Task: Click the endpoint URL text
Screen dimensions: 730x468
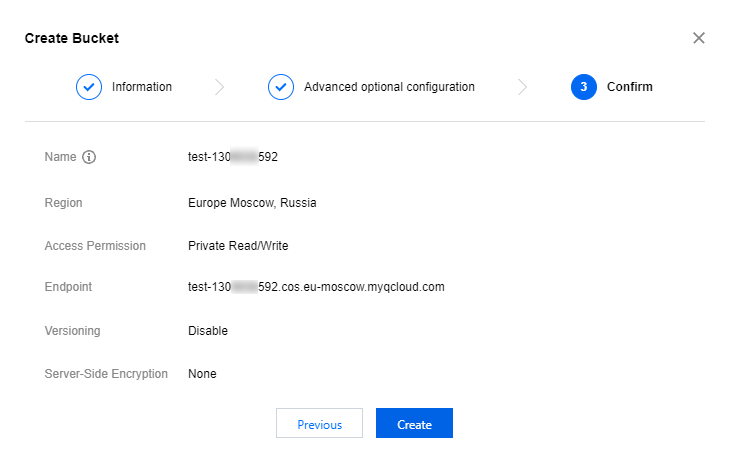Action: pyautogui.click(x=316, y=287)
